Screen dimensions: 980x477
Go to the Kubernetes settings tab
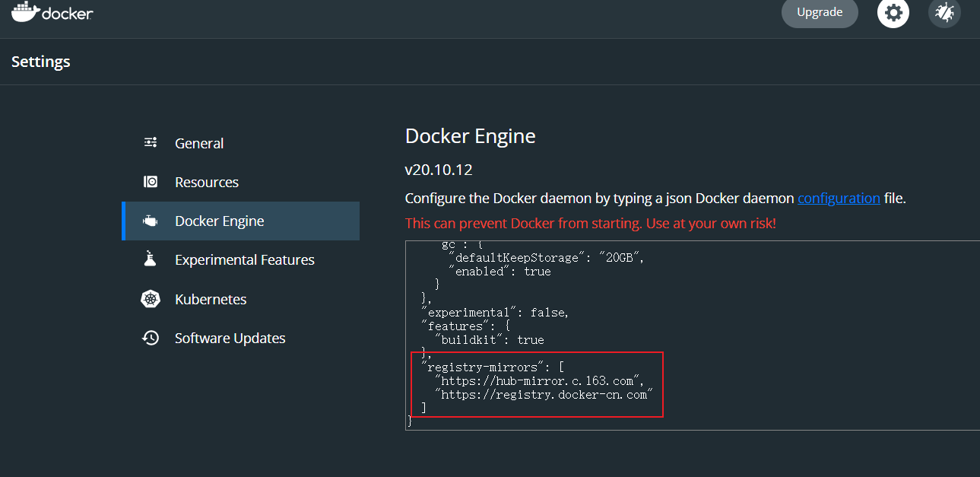[x=240, y=299]
